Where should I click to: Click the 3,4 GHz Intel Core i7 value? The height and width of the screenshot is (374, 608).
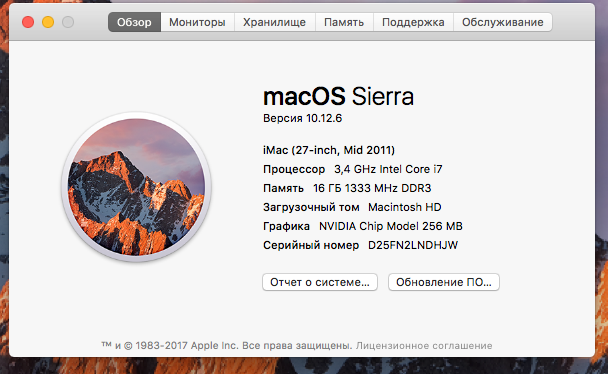click(x=388, y=169)
